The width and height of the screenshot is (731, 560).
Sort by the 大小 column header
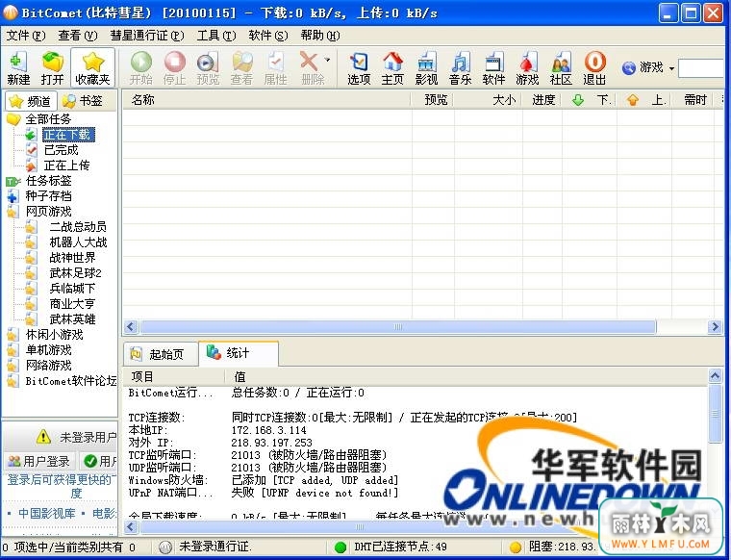click(x=488, y=100)
